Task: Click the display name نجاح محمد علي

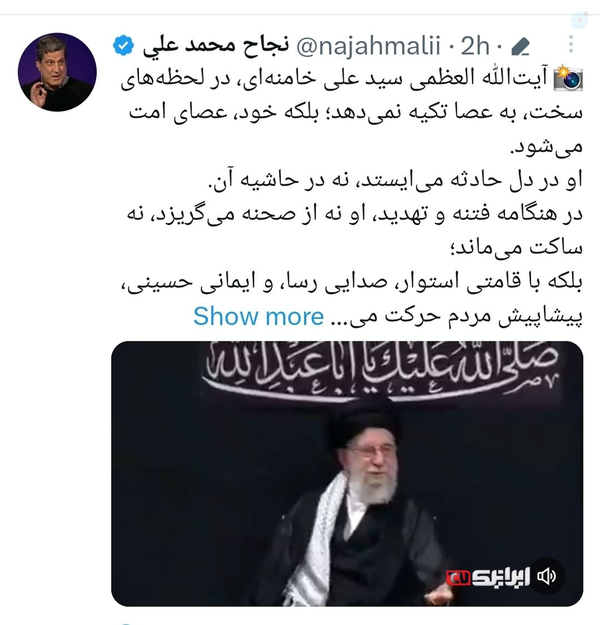Action: 216,45
